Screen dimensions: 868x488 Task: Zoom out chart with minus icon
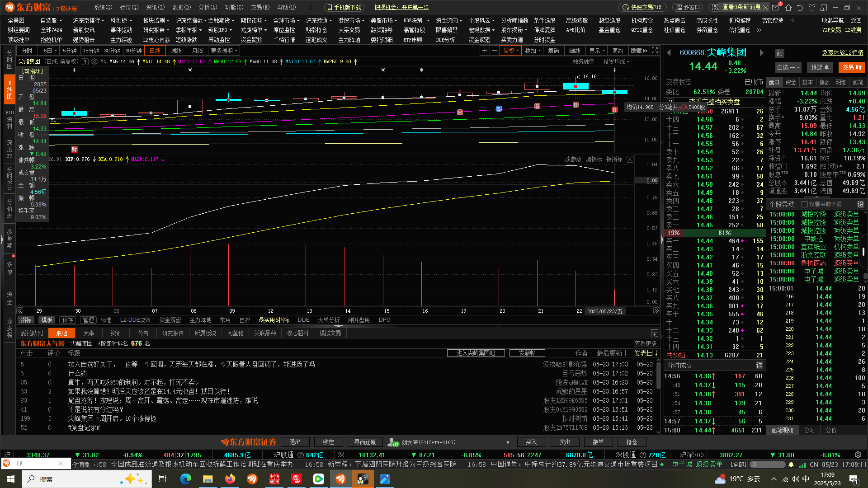click(x=495, y=51)
